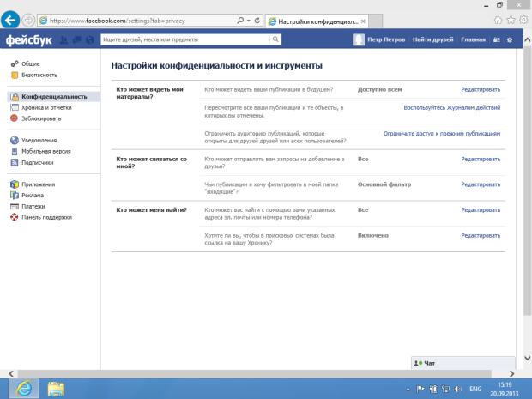The height and width of the screenshot is (399, 532).
Task: Click the browser Forward arrow button
Action: 28,21
